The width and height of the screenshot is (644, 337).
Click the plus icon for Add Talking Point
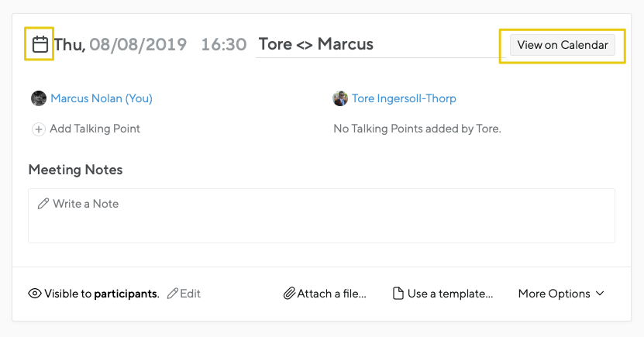coord(39,129)
